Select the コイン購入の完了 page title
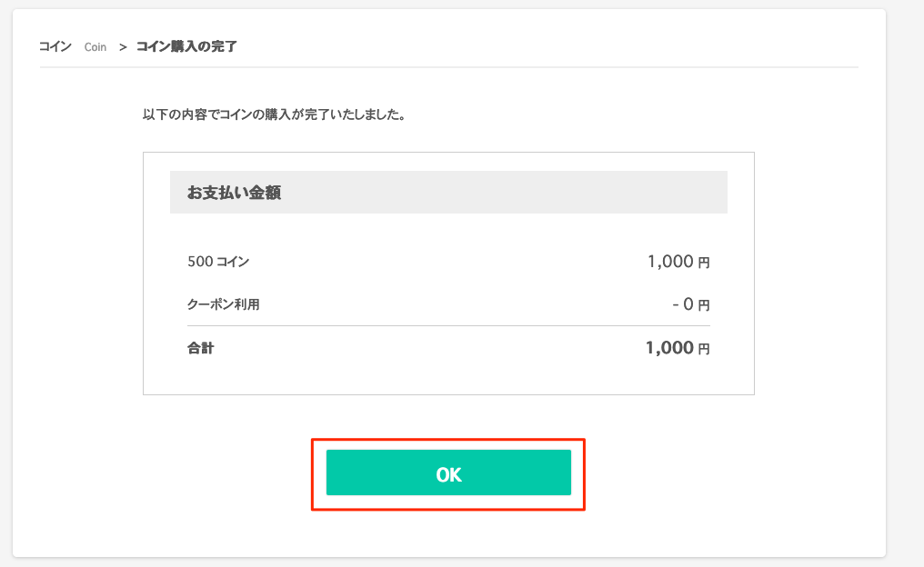This screenshot has height=567, width=924. coord(186,46)
